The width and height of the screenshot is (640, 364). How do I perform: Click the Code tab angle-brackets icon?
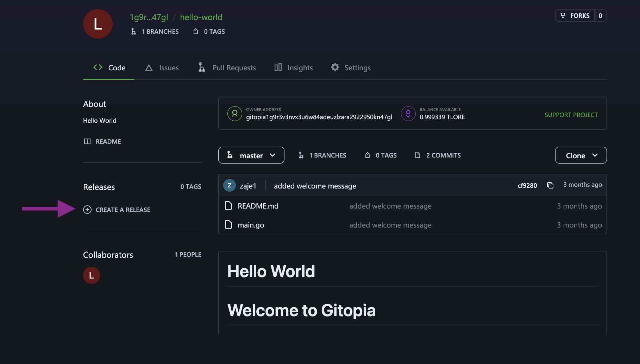click(x=98, y=67)
